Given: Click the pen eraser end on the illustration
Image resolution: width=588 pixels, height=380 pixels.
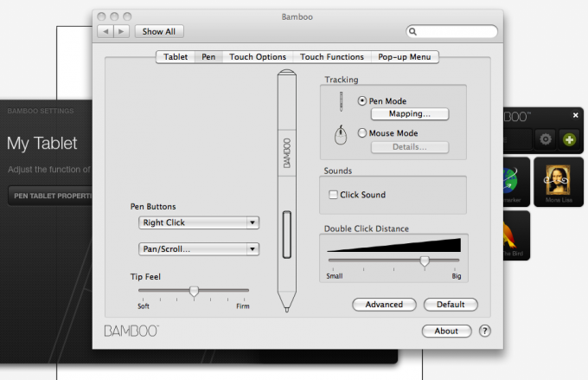Looking at the screenshot, I should tap(287, 72).
